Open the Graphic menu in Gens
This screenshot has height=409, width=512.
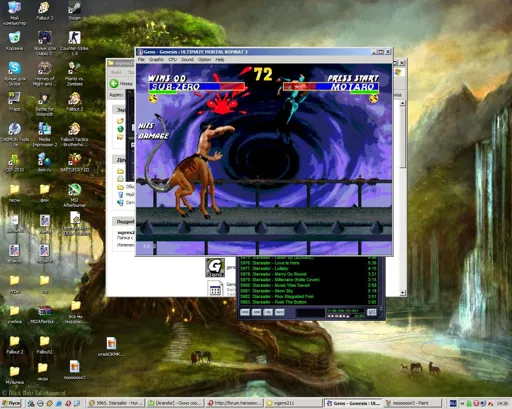(x=156, y=59)
